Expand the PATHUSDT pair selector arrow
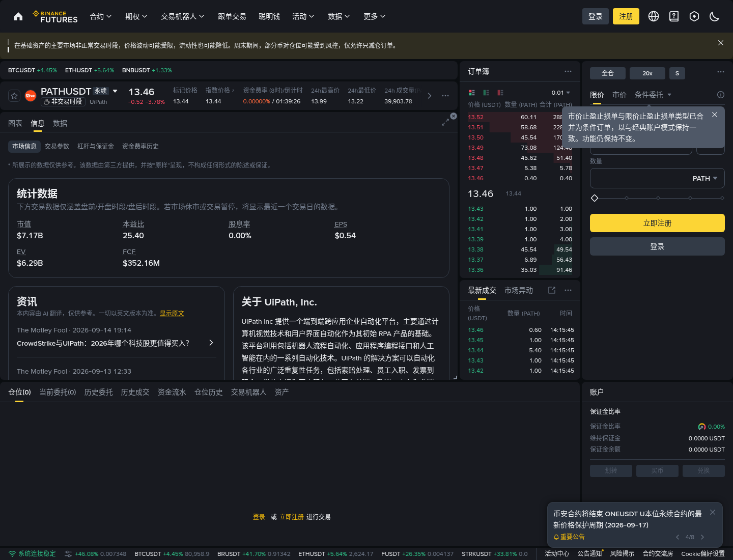733x560 pixels. point(115,91)
